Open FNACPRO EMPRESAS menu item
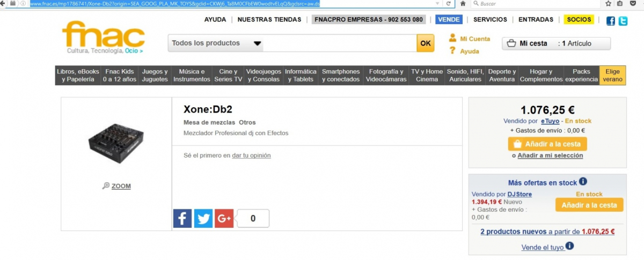Viewport: 644px width, 260px height. click(369, 20)
